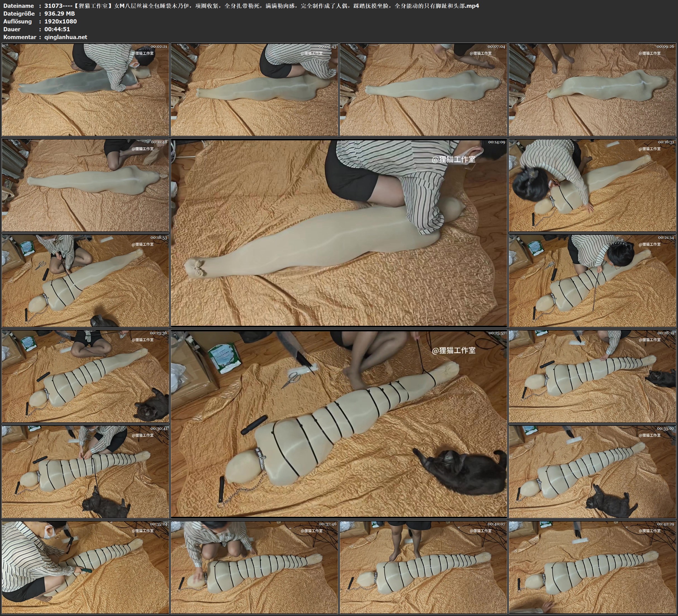Click the 1920x1080 resolution value

pyautogui.click(x=61, y=21)
